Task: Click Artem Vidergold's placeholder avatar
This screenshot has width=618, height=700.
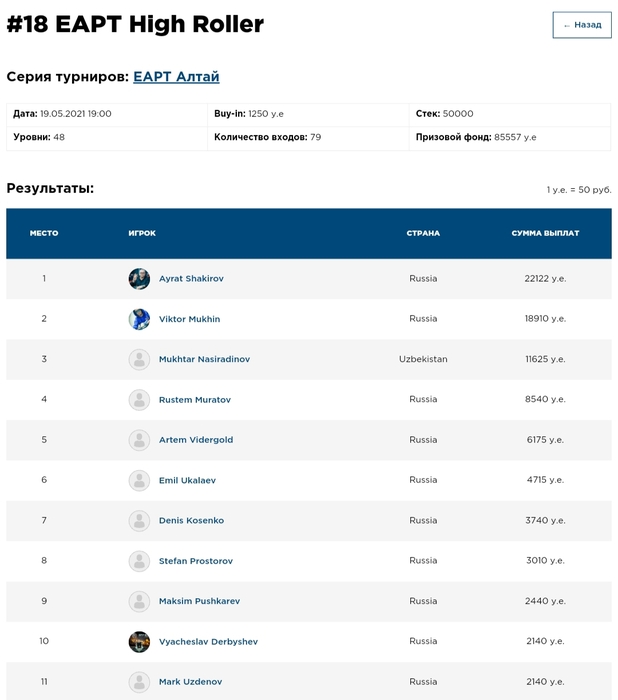Action: (x=139, y=440)
